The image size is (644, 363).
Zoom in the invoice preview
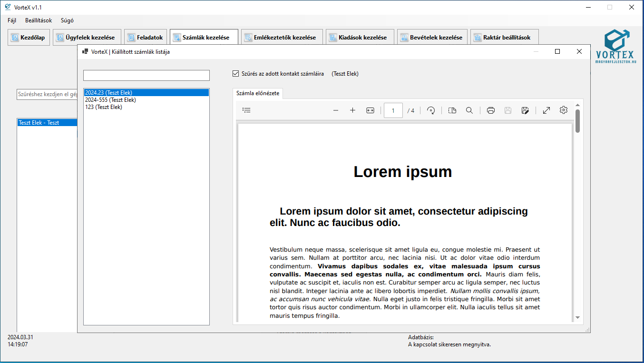pos(352,110)
